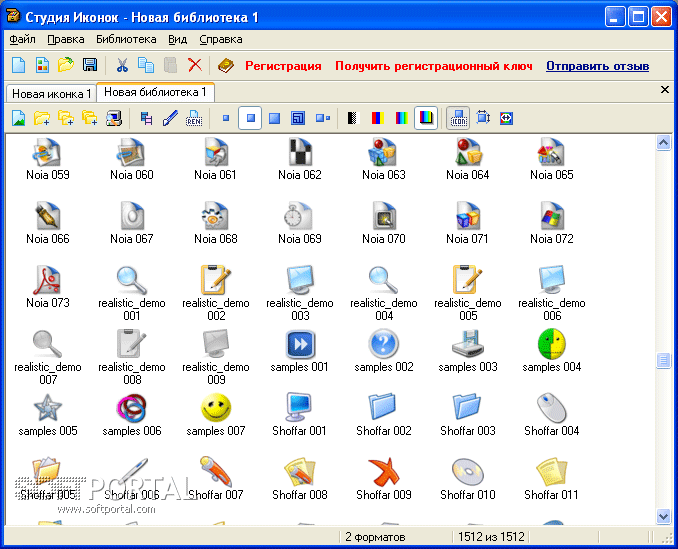
Task: Select the second small square size view
Action: (250, 118)
